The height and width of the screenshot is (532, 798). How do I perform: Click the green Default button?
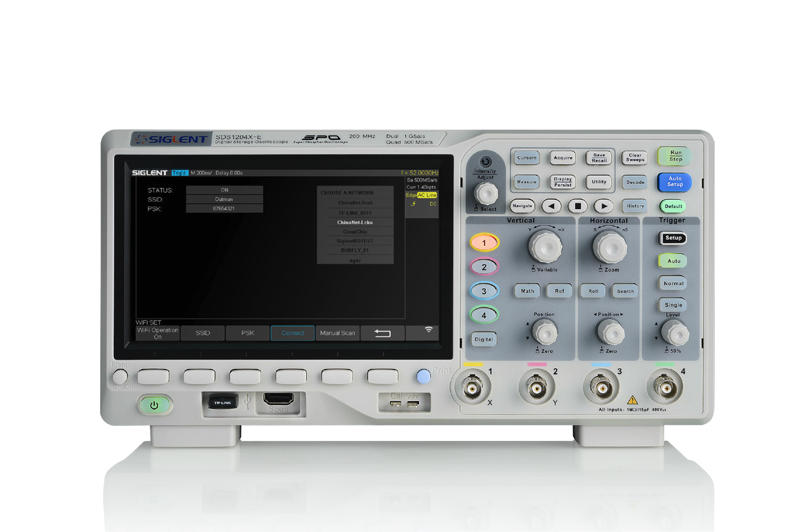(x=673, y=206)
